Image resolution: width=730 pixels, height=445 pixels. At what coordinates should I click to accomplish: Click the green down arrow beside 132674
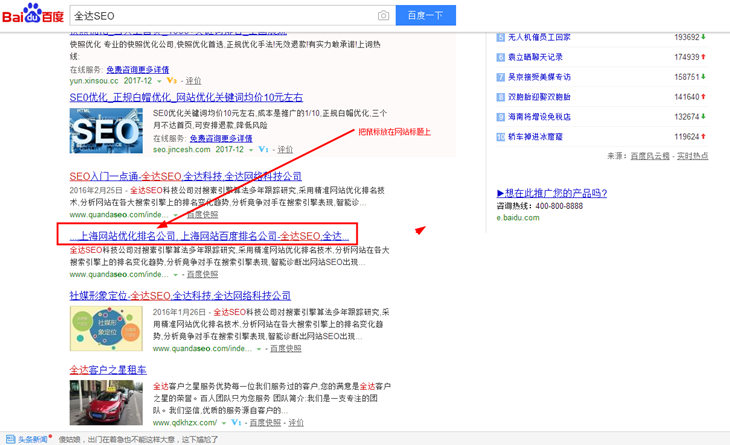point(703,116)
